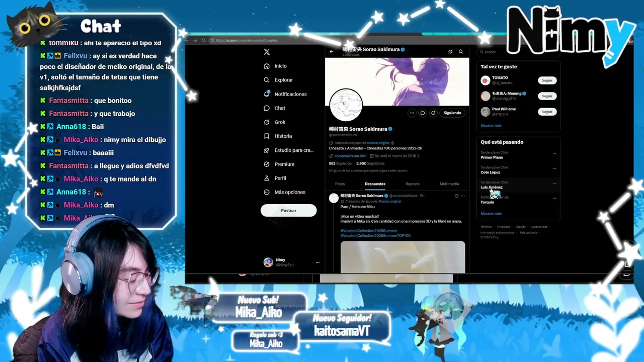
Task: Open options for Luis Jiménez trend
Action: (x=554, y=183)
